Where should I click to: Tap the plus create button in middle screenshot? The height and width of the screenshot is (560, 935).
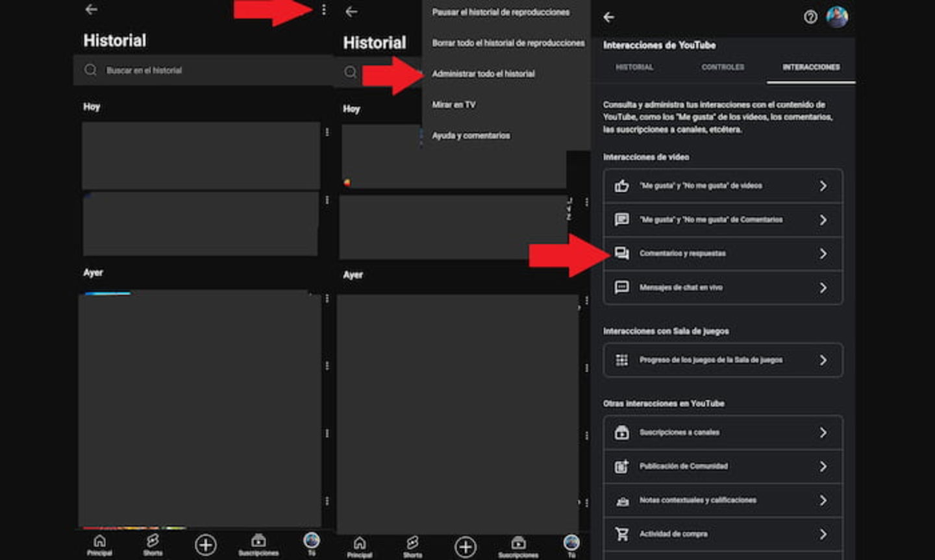tap(466, 547)
